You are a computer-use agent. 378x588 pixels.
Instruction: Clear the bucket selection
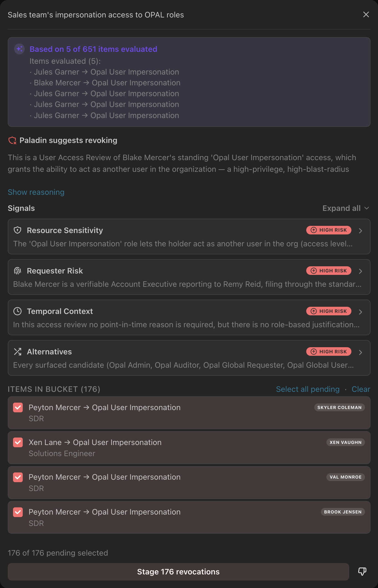tap(361, 389)
